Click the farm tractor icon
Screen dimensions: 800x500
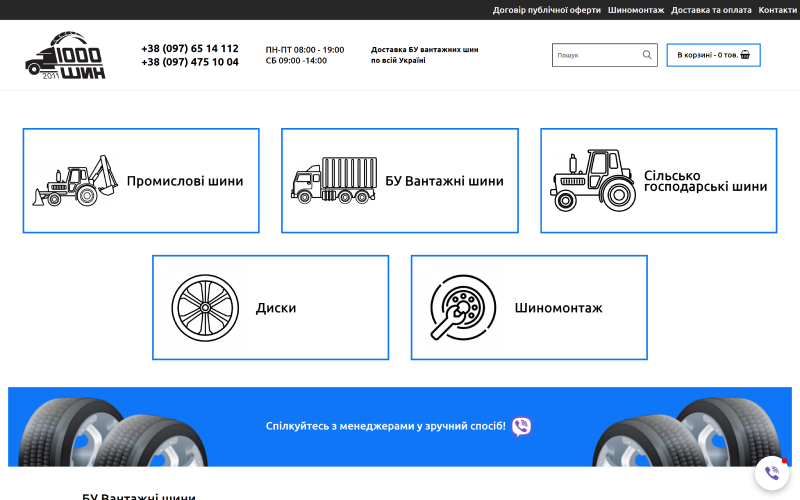[x=593, y=181]
